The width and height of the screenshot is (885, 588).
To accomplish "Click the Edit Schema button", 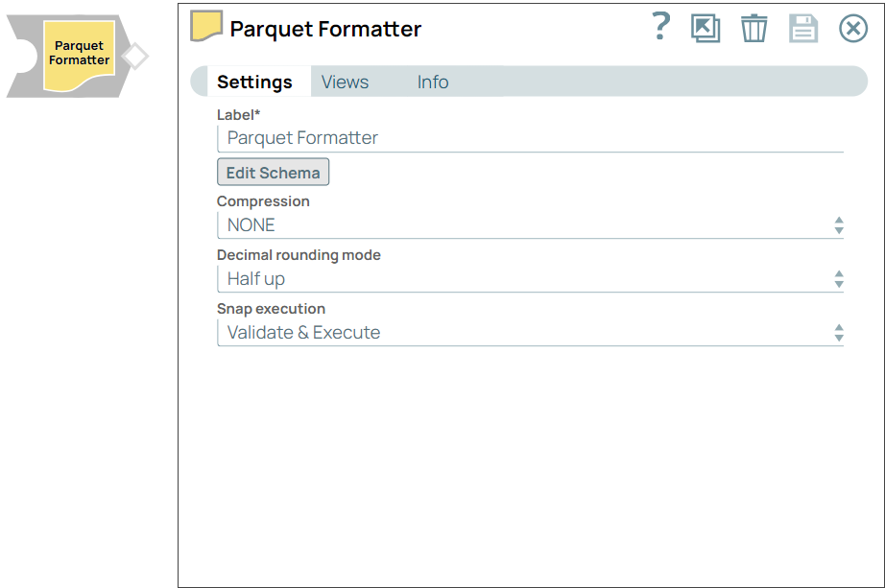I will [274, 173].
